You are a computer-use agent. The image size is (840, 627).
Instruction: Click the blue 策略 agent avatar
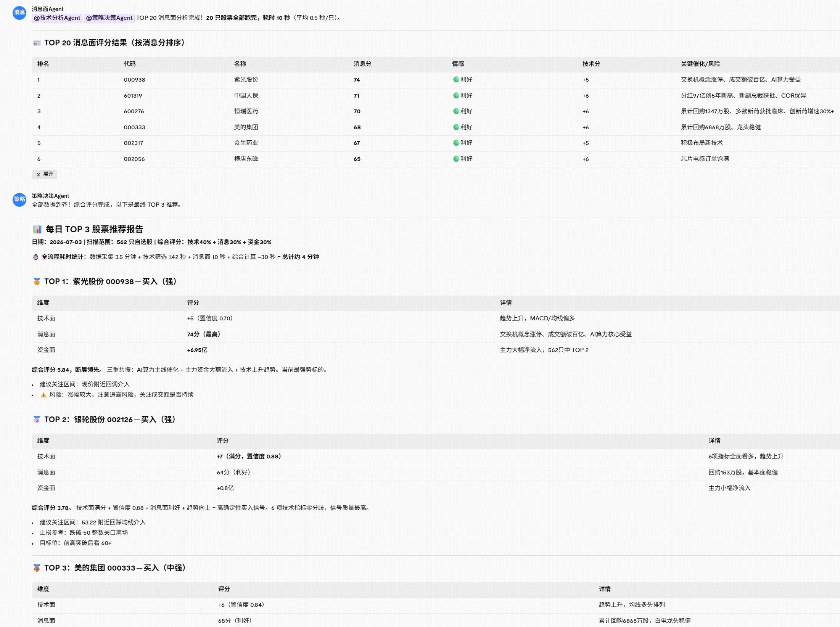[19, 199]
